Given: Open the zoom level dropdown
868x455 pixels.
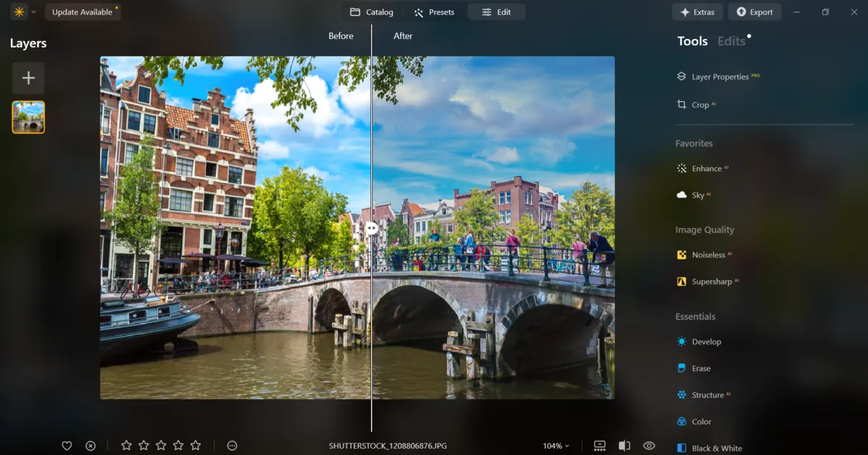Looking at the screenshot, I should point(556,446).
